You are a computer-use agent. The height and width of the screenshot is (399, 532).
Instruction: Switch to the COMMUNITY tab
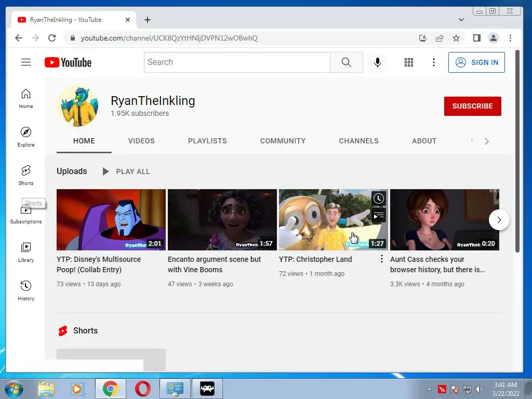tap(283, 141)
